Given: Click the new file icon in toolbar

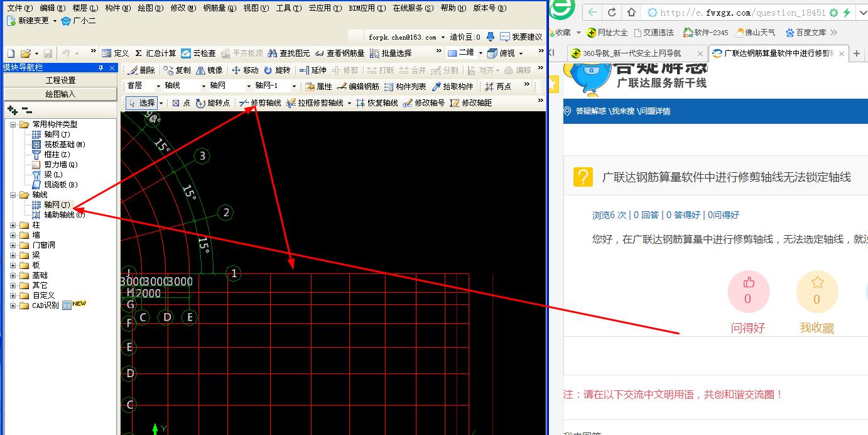Looking at the screenshot, I should 11,53.
